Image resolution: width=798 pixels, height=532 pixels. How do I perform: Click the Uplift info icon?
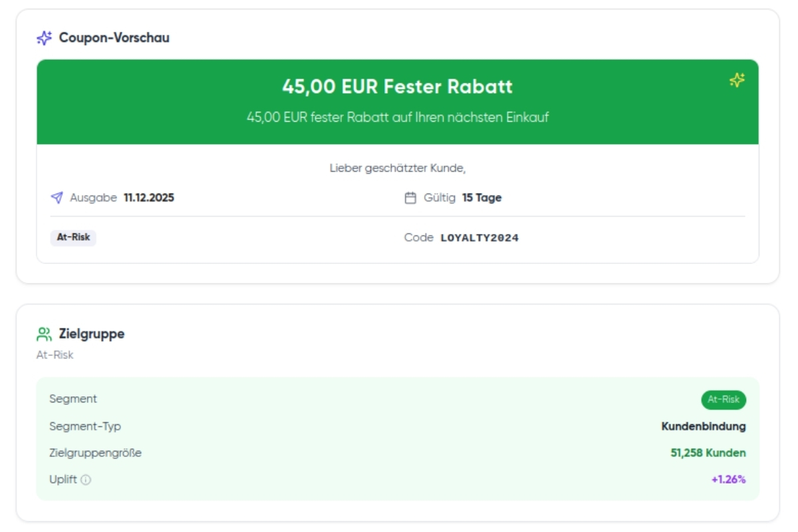pyautogui.click(x=86, y=479)
